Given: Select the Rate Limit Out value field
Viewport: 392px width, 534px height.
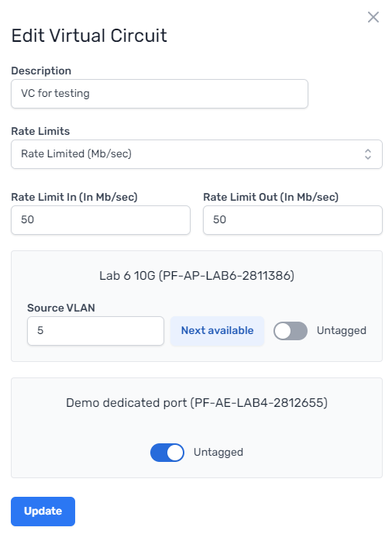Looking at the screenshot, I should click(293, 219).
